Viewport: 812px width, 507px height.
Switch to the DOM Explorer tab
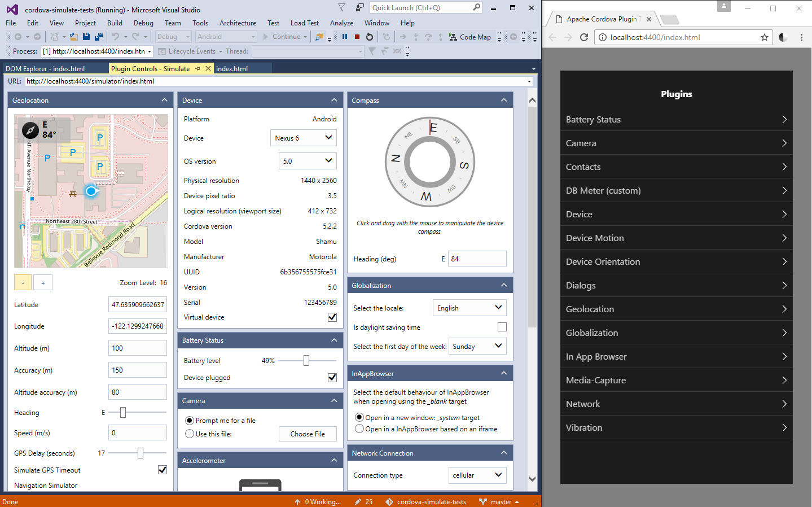click(45, 68)
